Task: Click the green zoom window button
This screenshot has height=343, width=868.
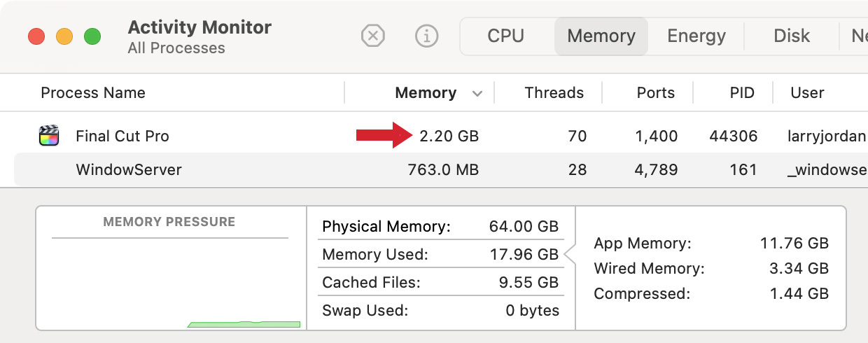Action: (x=92, y=36)
